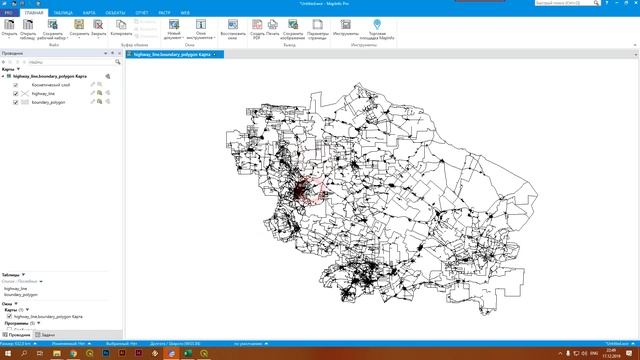Click Сохранить изображение ribbon icon

tap(293, 29)
